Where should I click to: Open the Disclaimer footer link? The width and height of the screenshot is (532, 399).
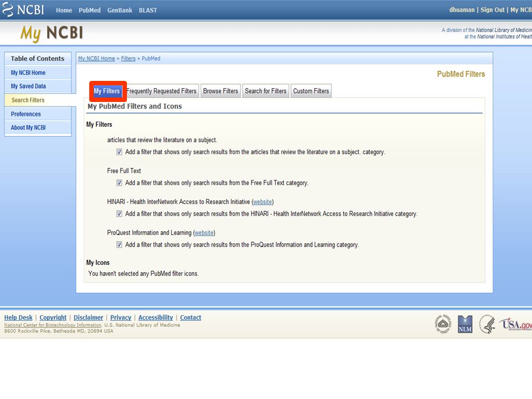88,318
